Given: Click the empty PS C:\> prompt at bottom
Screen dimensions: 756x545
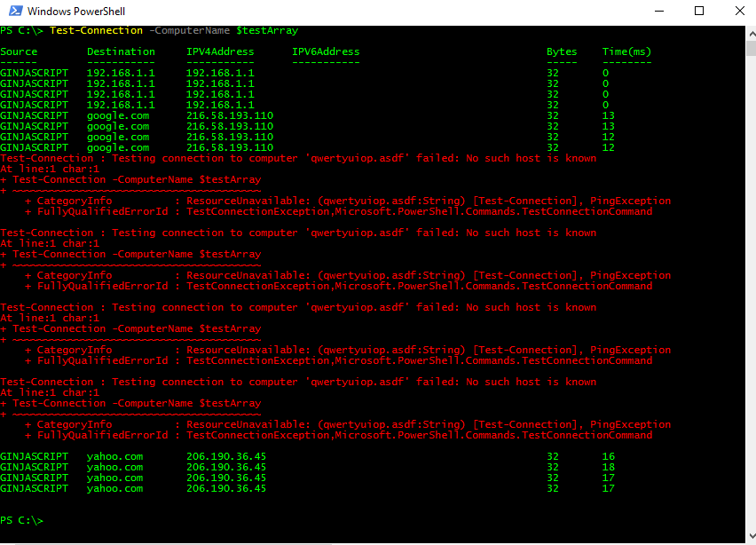Looking at the screenshot, I should pos(21,520).
